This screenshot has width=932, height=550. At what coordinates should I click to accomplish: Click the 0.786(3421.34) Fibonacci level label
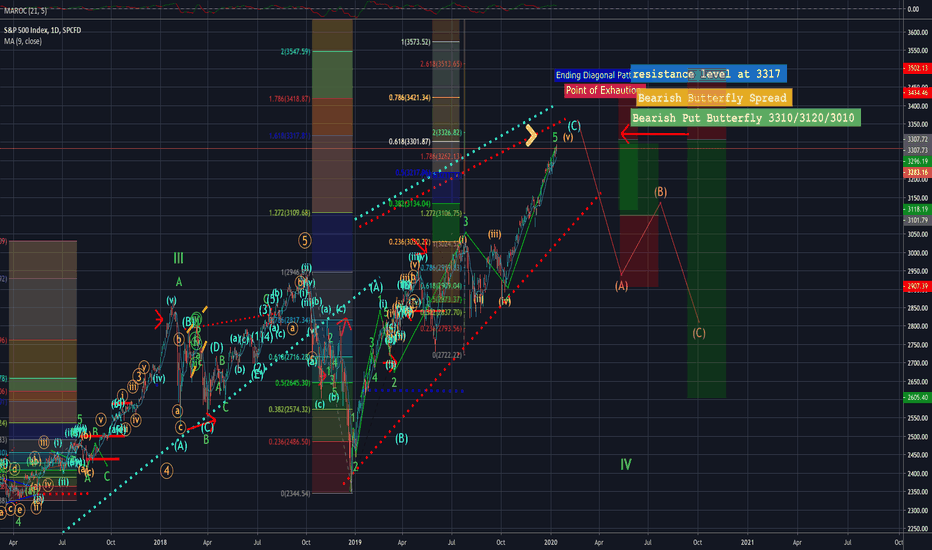pos(410,98)
